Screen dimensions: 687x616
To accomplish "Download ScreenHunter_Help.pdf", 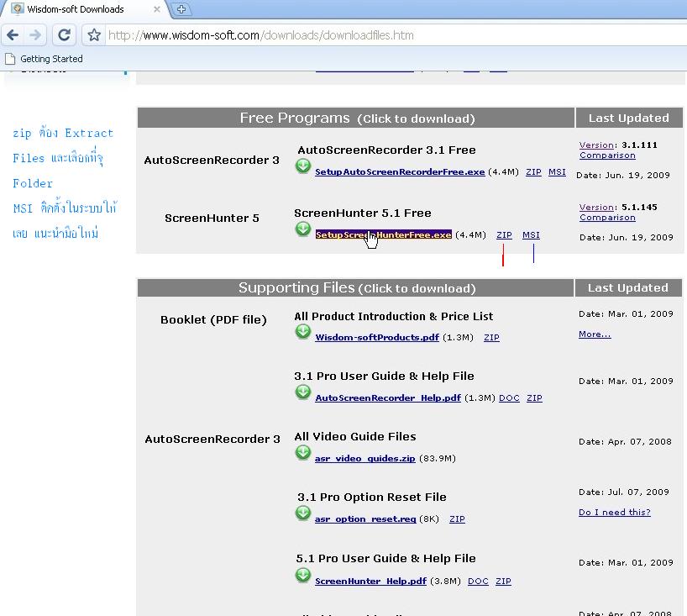I will pos(370,581).
